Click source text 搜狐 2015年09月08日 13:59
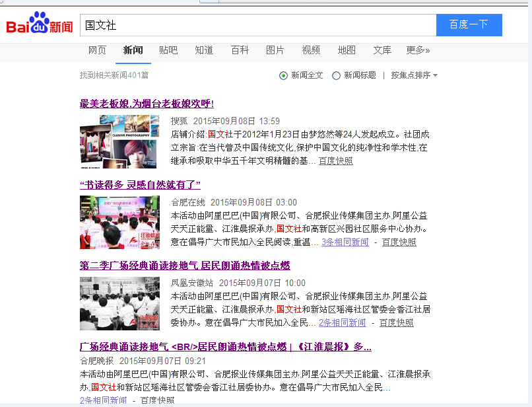This screenshot has width=532, height=407. (225, 121)
